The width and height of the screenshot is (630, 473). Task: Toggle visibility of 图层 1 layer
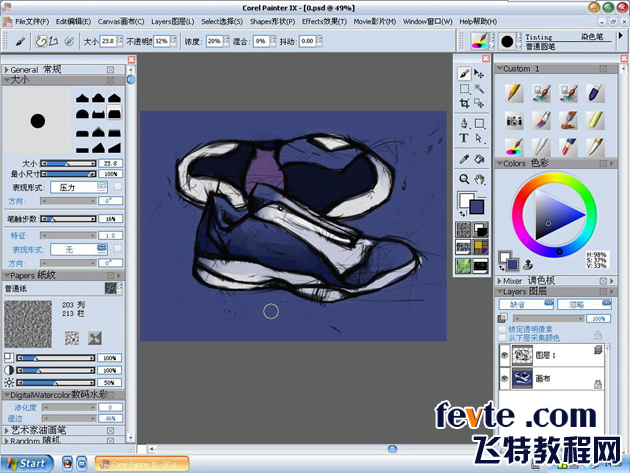tap(505, 355)
